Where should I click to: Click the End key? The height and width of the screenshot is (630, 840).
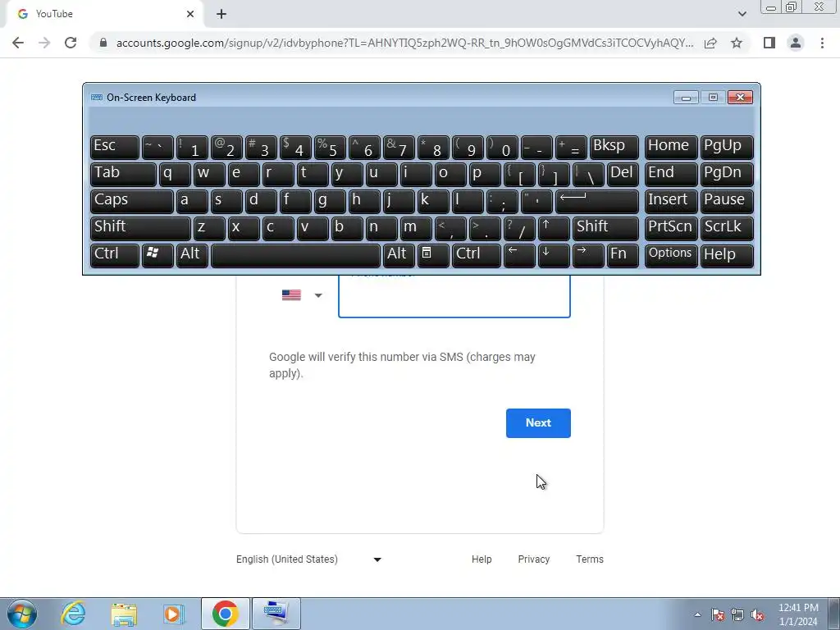[x=671, y=174]
